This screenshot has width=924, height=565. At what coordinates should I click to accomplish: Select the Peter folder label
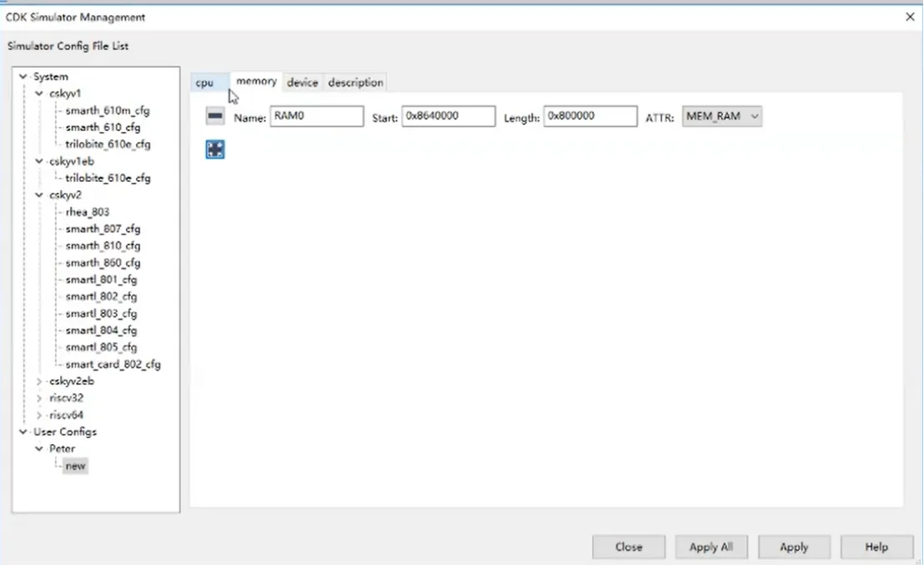coord(63,449)
